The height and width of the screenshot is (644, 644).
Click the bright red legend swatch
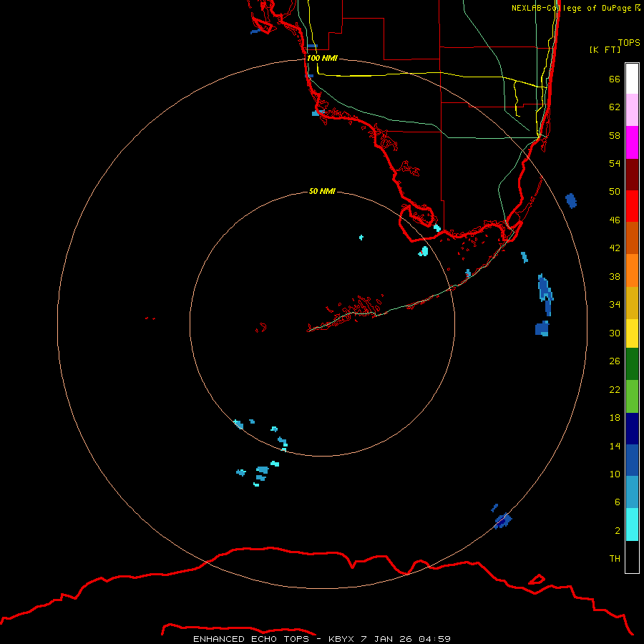point(632,206)
